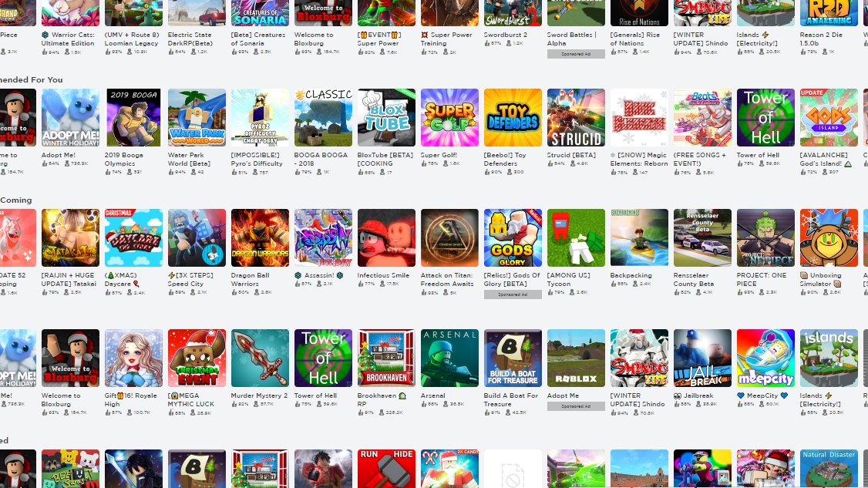Click the Jailbreak game thumbnail
The width and height of the screenshot is (868, 488).
[x=702, y=358]
